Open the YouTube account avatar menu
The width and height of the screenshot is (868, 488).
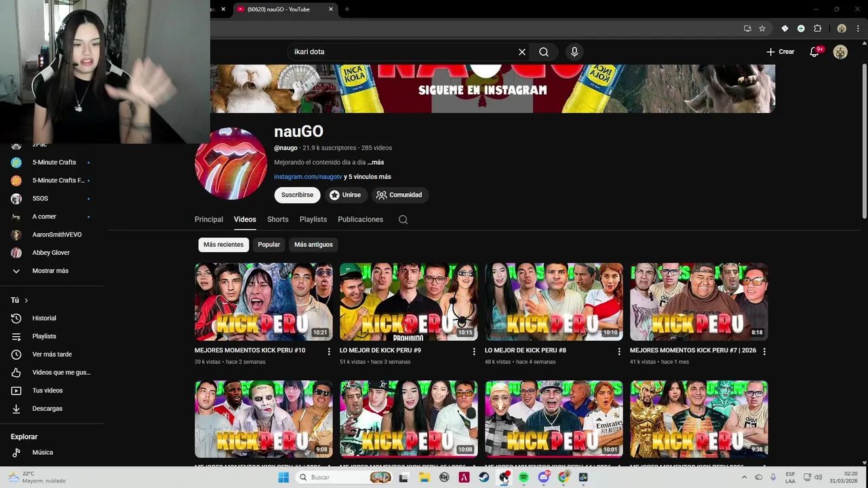(840, 52)
